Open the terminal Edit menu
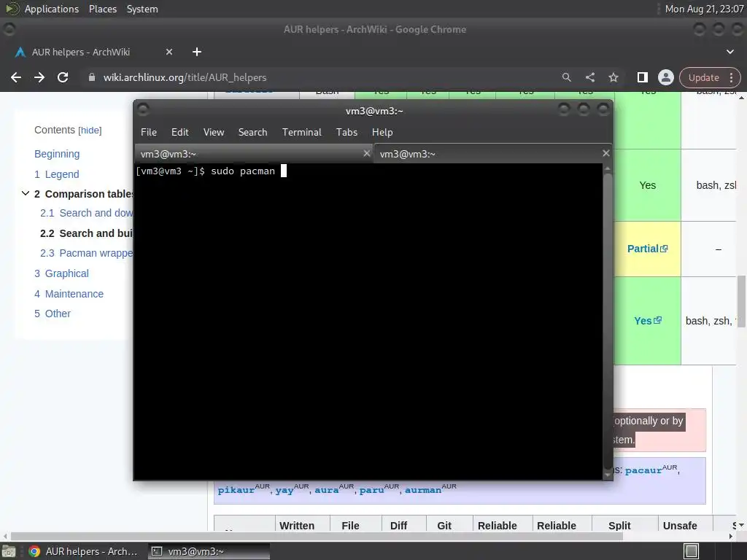This screenshot has height=560, width=747. tap(180, 133)
